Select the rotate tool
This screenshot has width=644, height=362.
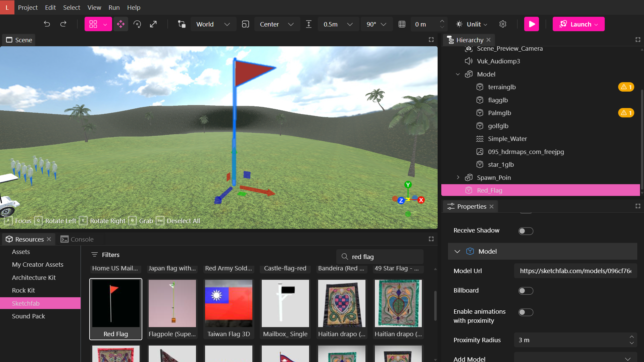[137, 24]
